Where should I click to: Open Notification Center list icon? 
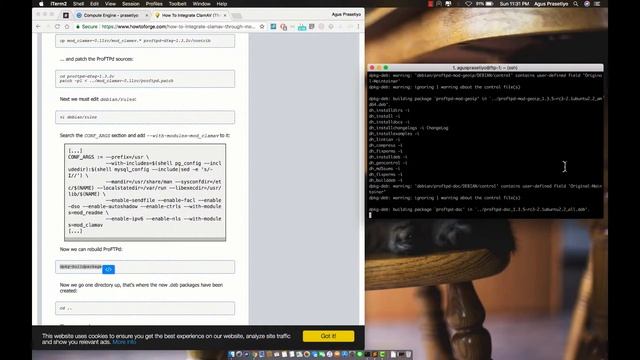coord(597,4)
